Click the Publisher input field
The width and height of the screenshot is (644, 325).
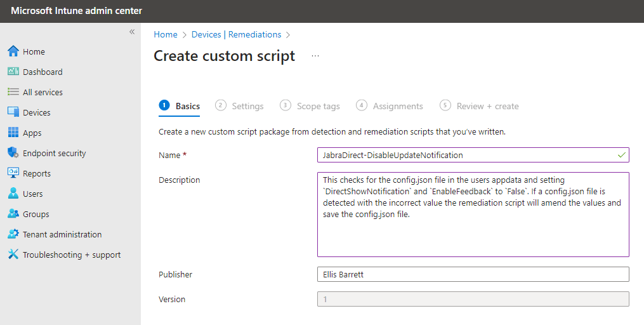click(x=473, y=274)
